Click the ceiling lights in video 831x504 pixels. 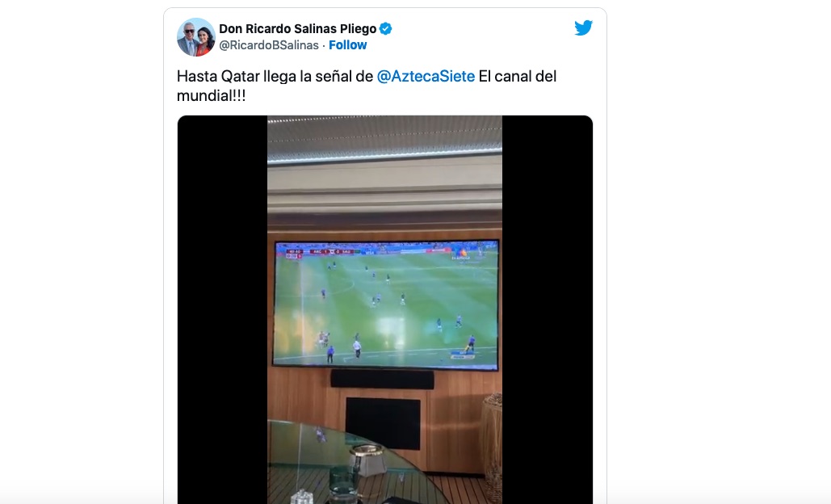(x=384, y=139)
